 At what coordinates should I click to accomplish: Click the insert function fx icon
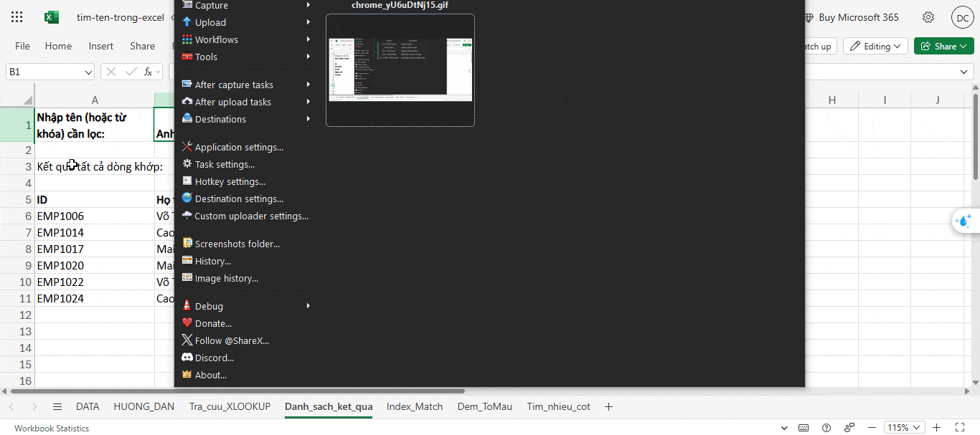point(149,72)
